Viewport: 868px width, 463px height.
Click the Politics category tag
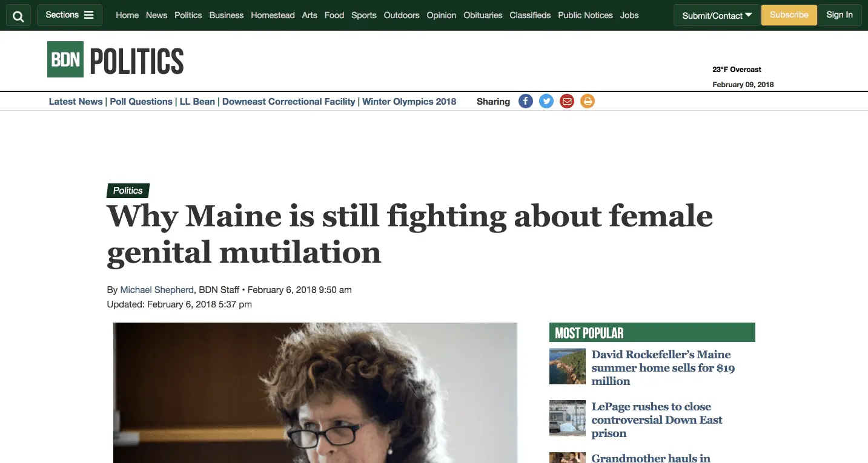128,191
